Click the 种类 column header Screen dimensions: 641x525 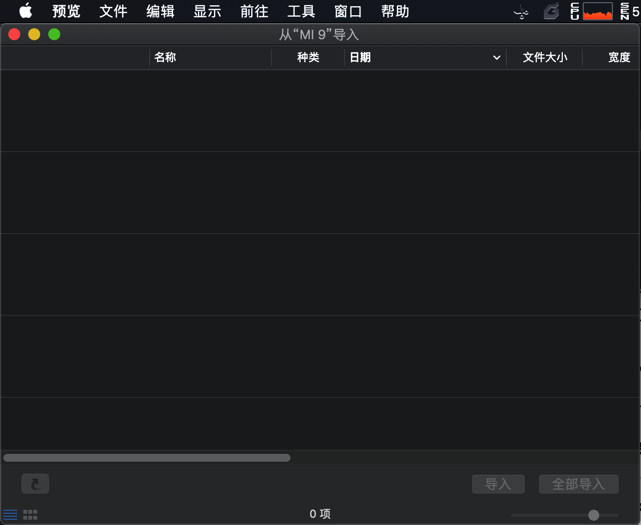tap(308, 58)
